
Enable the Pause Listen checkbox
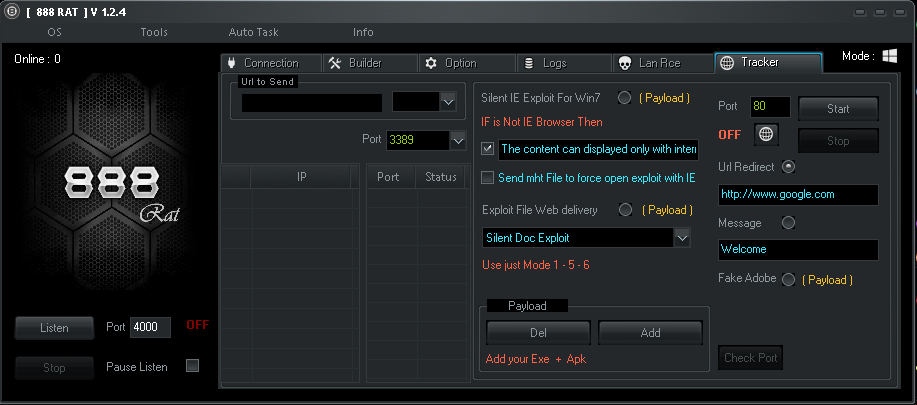192,366
